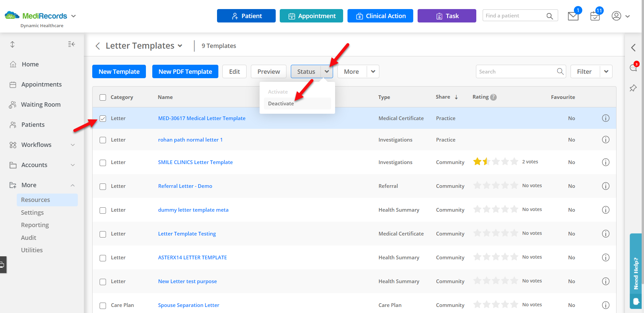
Task: Go to Home in the sidebar
Action: click(x=30, y=64)
